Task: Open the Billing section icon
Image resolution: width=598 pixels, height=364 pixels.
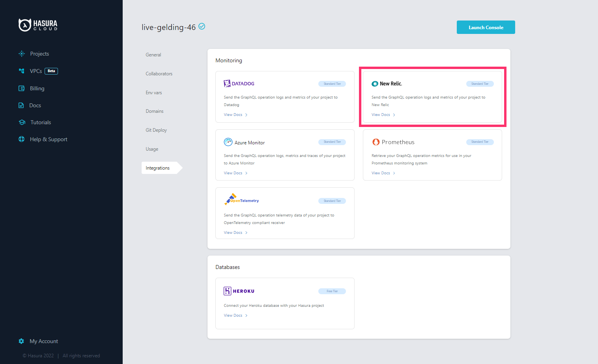Action: (21, 88)
